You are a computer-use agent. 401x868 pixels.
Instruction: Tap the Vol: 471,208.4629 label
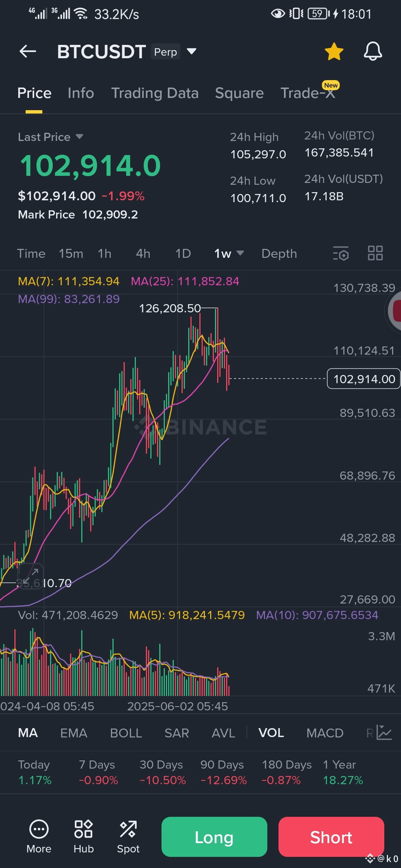(68, 615)
